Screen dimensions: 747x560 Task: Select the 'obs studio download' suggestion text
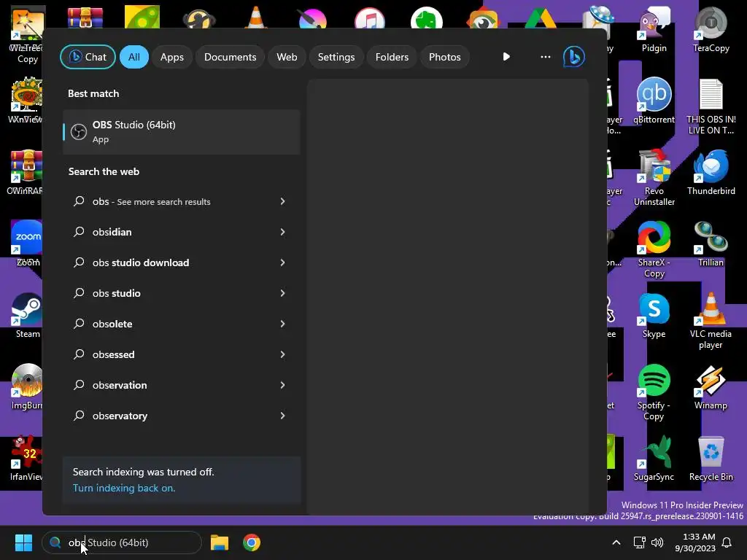(141, 262)
